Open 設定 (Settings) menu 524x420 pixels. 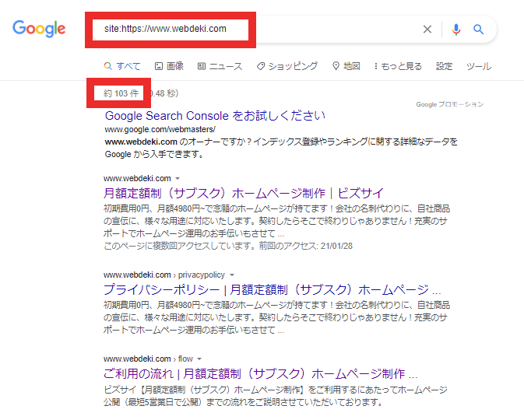click(444, 66)
